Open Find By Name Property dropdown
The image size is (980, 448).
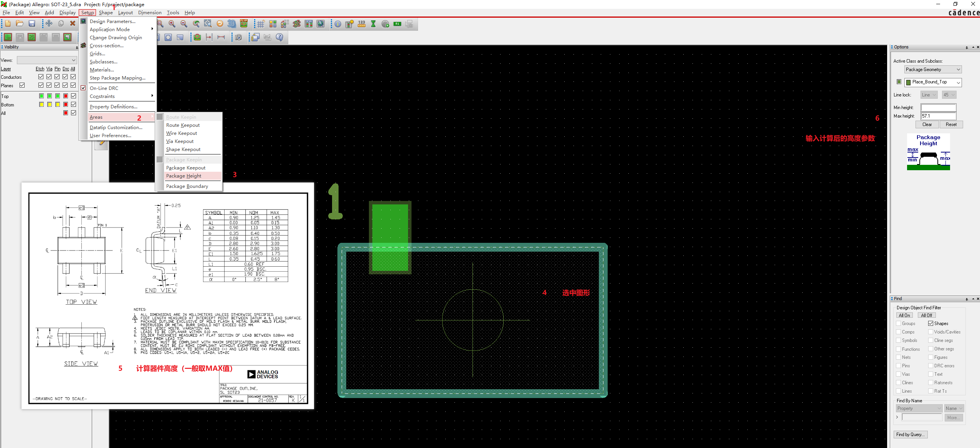[x=919, y=408]
